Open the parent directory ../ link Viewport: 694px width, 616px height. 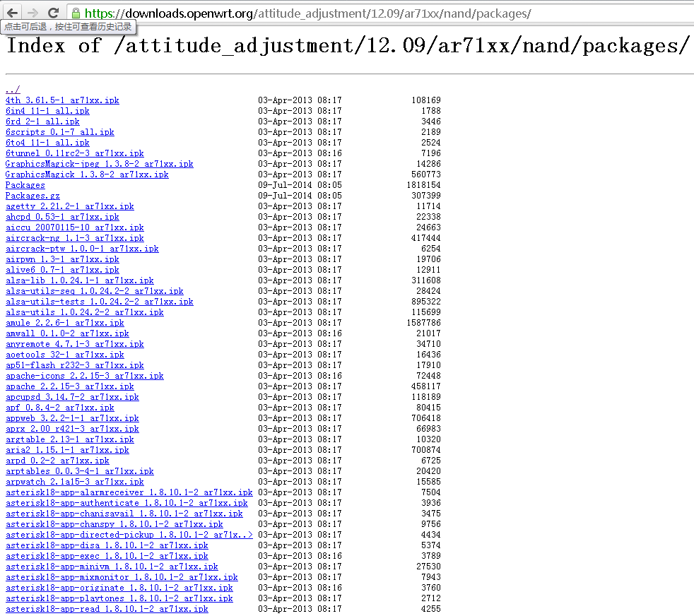pos(13,90)
